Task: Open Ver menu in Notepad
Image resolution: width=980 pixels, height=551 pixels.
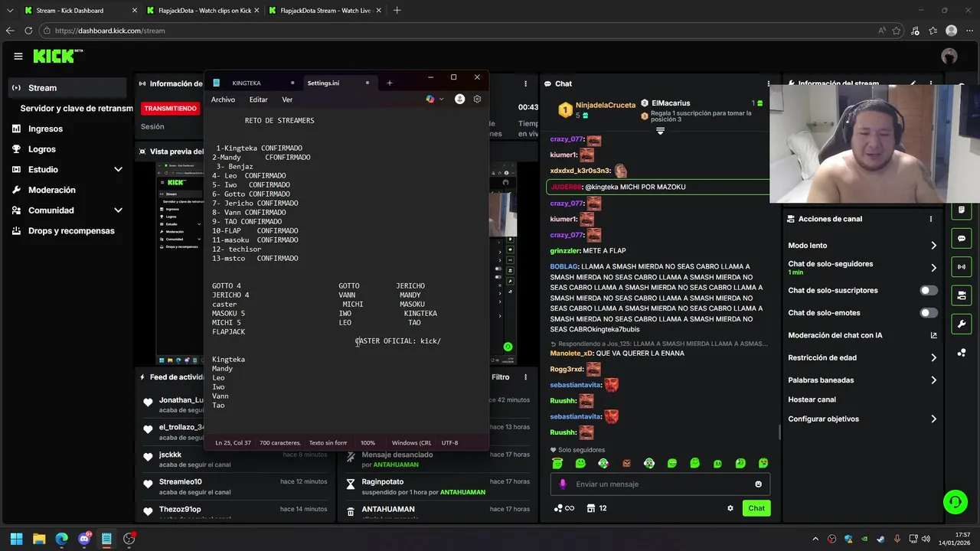Action: [287, 99]
